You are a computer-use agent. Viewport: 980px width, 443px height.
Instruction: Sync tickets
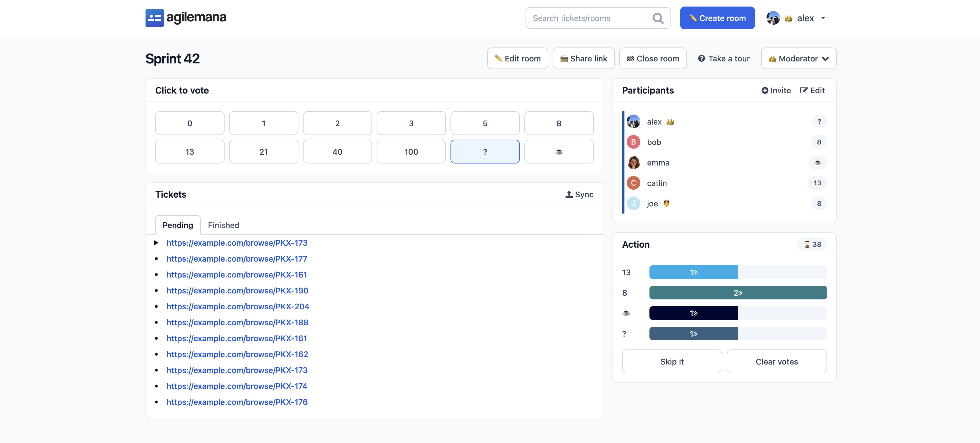(579, 194)
